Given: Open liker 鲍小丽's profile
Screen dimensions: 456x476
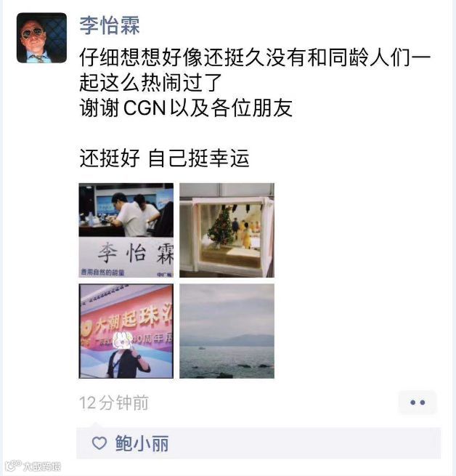Looking at the screenshot, I should point(142,443).
